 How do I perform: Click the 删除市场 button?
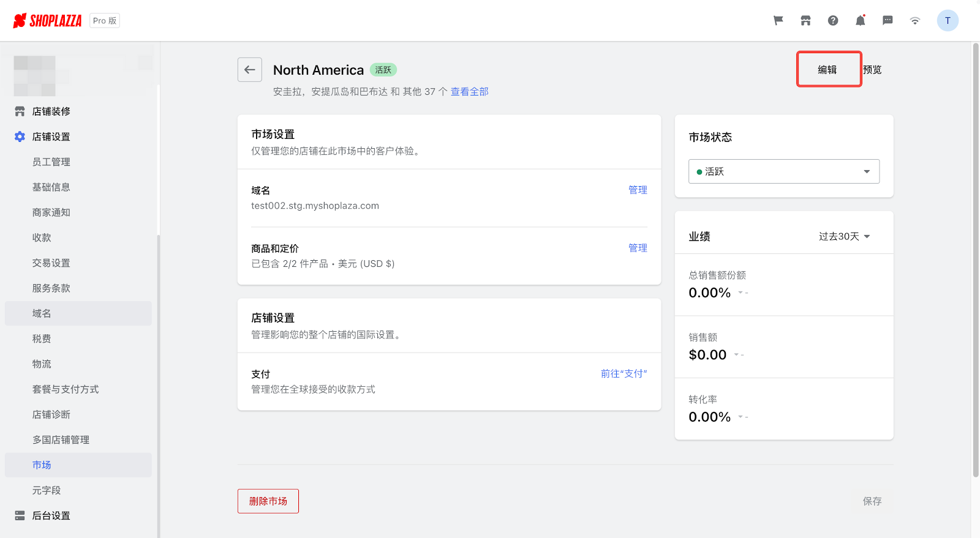tap(268, 501)
